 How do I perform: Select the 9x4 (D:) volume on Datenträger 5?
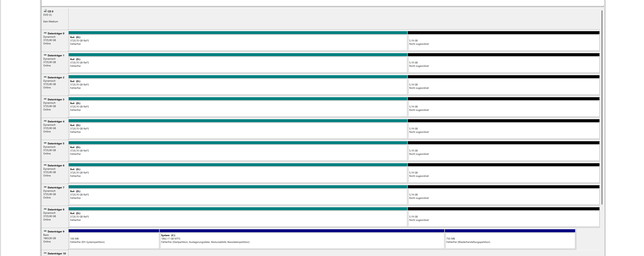237,152
